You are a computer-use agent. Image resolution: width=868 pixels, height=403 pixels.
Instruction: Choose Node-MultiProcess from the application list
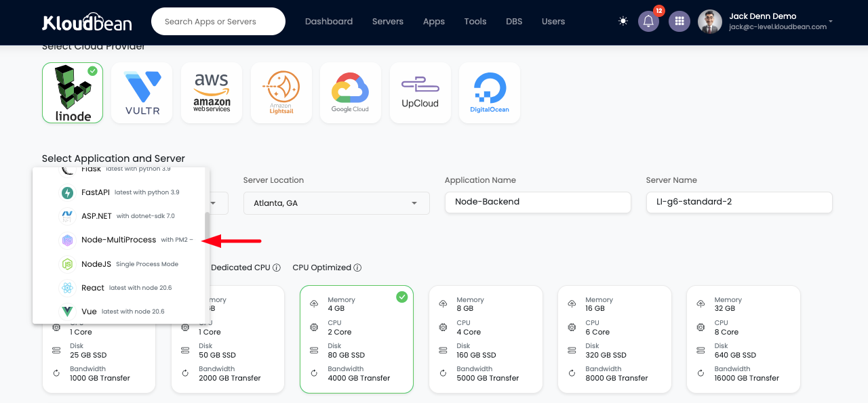coord(119,240)
